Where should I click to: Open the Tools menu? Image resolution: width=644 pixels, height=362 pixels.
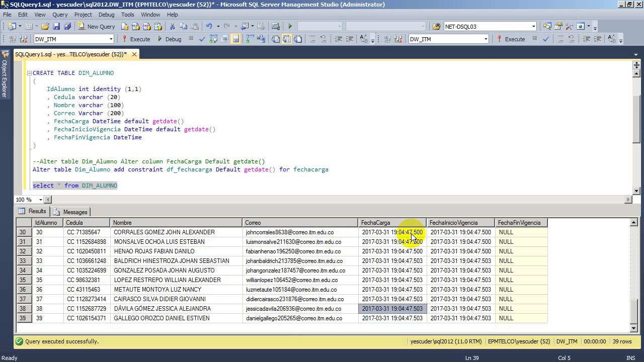pos(127,15)
